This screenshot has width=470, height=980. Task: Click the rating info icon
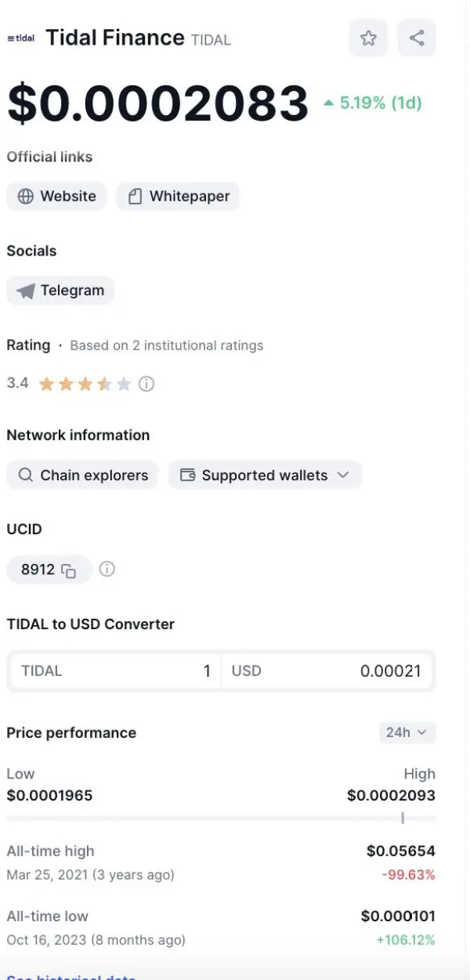point(146,384)
